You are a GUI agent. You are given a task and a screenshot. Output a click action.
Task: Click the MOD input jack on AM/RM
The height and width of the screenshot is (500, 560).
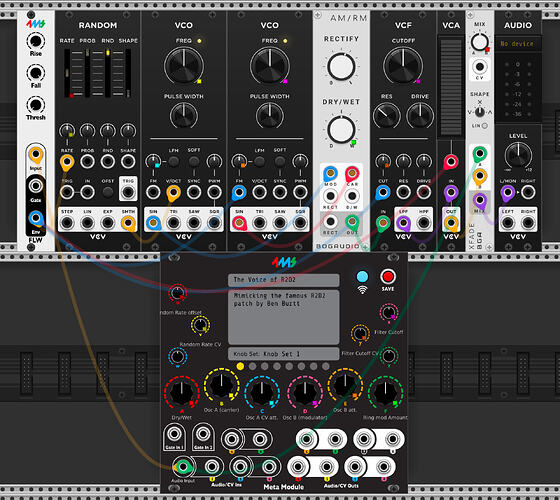click(x=330, y=174)
